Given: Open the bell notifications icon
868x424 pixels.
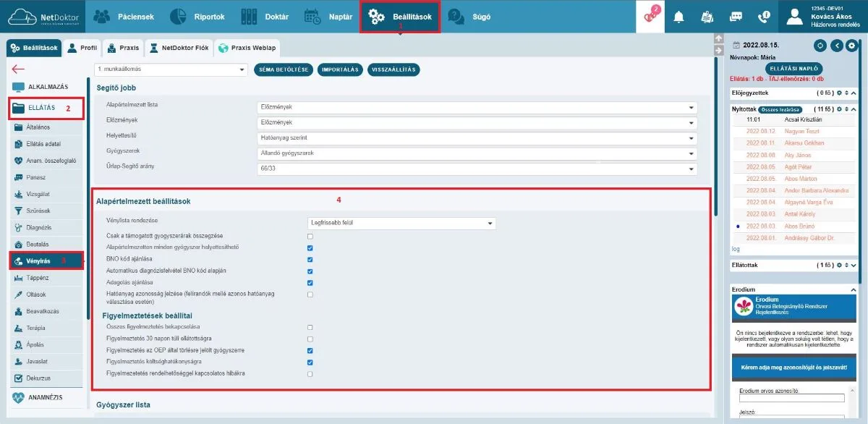Looking at the screenshot, I should click(x=678, y=17).
